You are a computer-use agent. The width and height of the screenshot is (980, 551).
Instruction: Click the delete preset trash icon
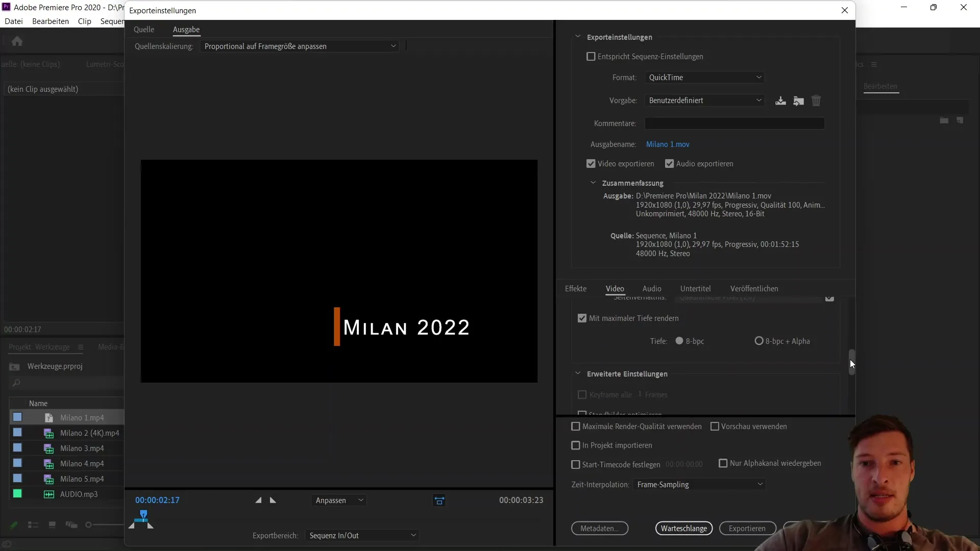pos(816,101)
